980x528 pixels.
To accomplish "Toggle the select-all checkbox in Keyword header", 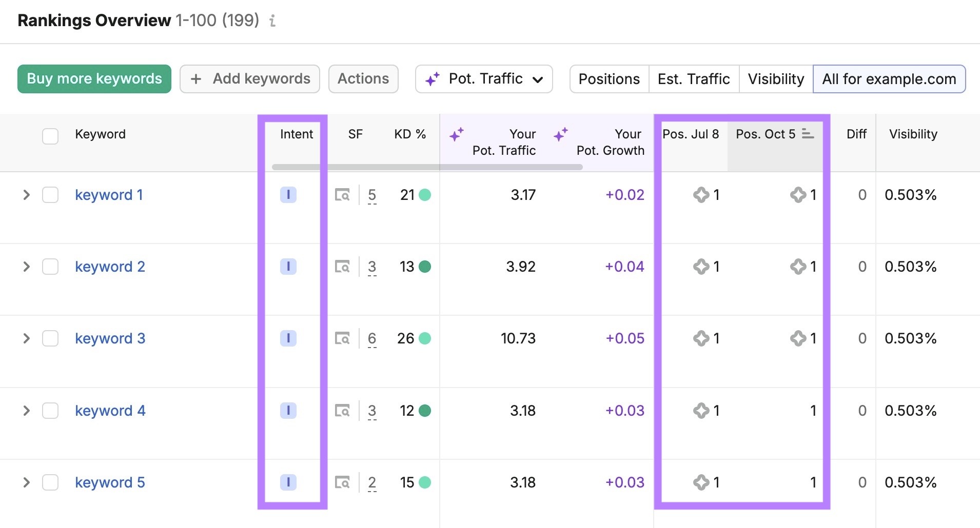I will click(50, 136).
